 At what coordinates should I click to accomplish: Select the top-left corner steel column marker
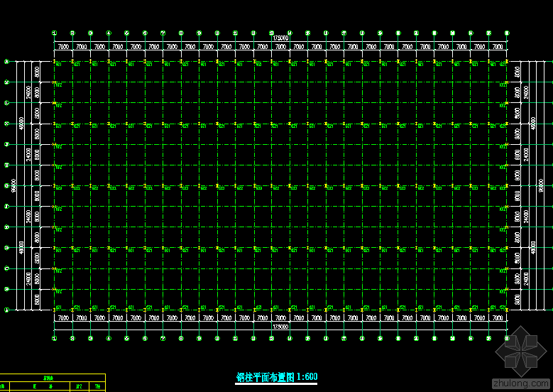pyautogui.click(x=55, y=62)
